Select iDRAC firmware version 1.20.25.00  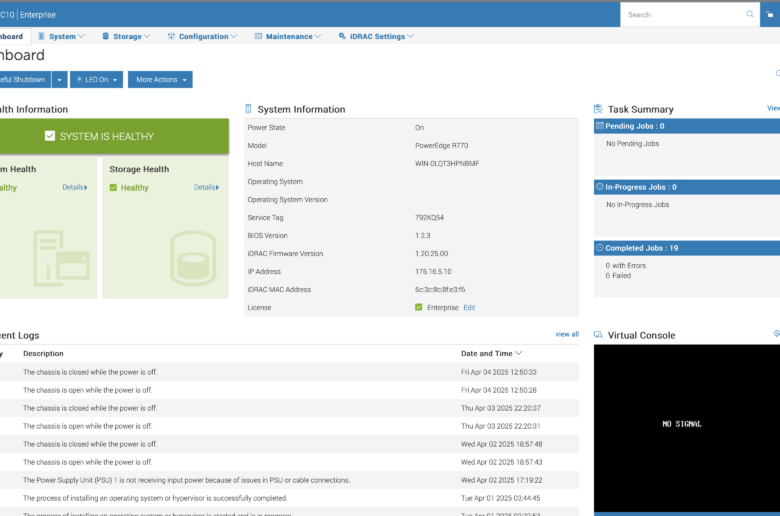tap(431, 254)
